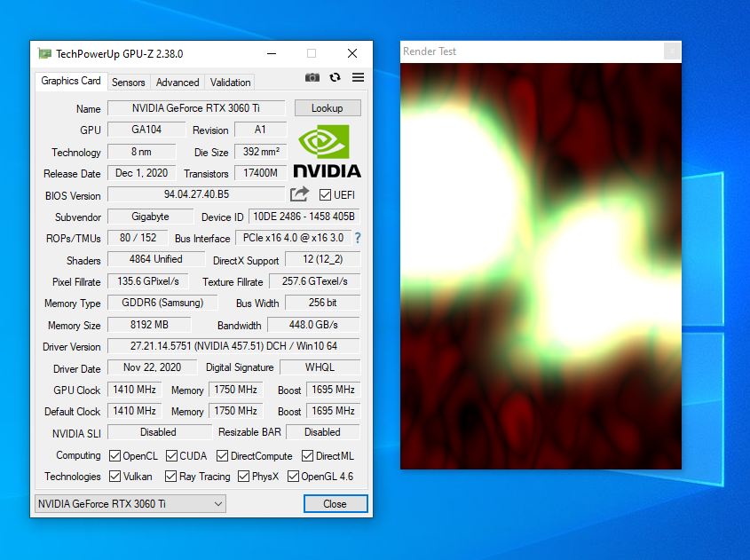Click the Bus Width value 256 bit
The width and height of the screenshot is (750, 560).
322,303
